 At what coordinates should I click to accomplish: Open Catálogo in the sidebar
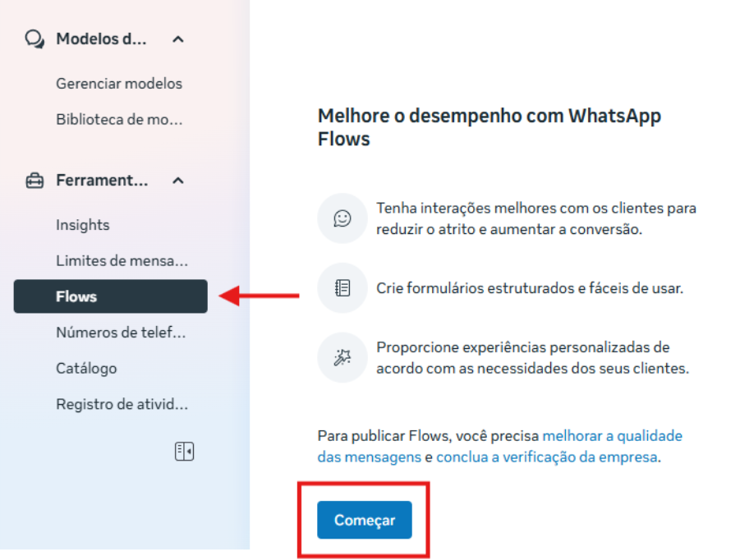coord(86,369)
